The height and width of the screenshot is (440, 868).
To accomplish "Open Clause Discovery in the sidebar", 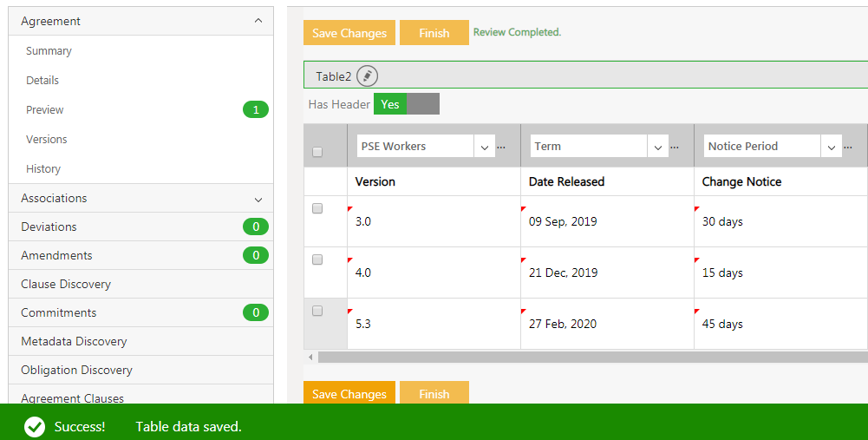I will click(66, 284).
